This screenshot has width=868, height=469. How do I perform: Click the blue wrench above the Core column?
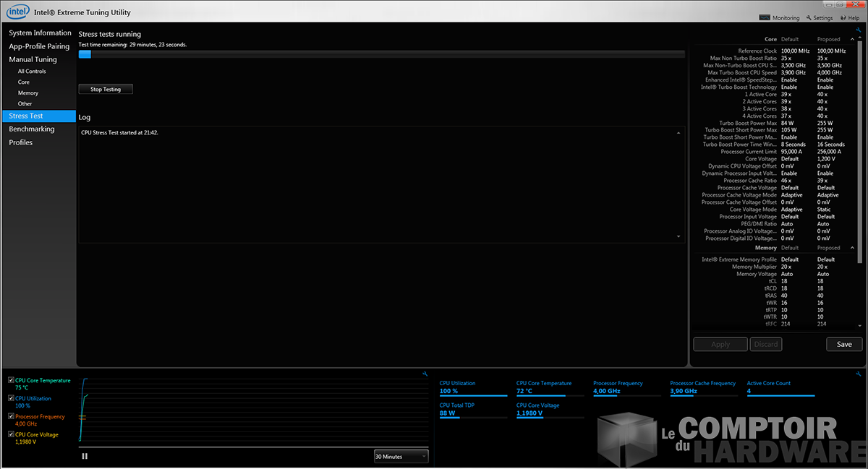859,30
